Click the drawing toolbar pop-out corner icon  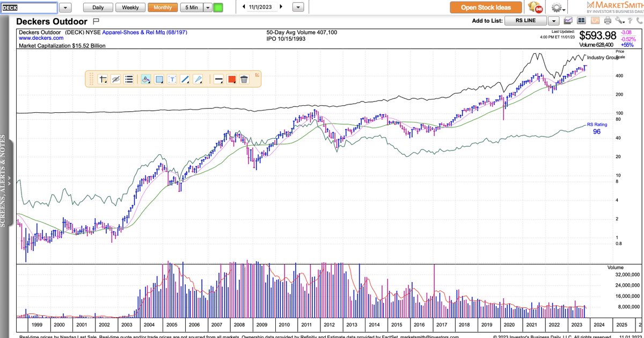257,75
